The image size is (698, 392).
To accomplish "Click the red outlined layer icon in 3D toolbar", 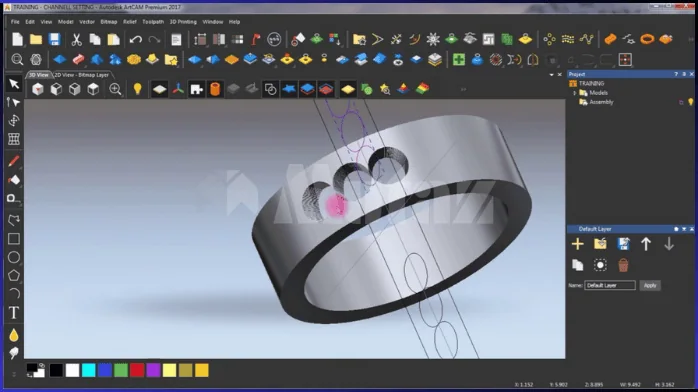I will 326,89.
